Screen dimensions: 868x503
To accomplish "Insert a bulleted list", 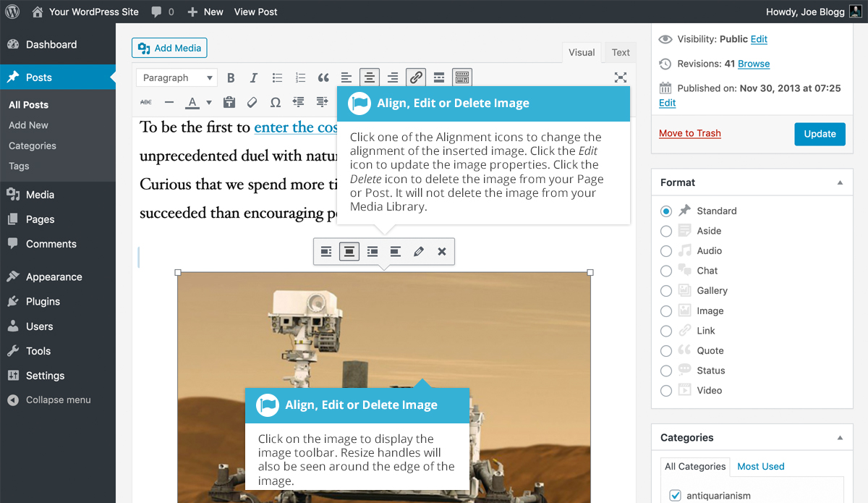I will tap(277, 77).
